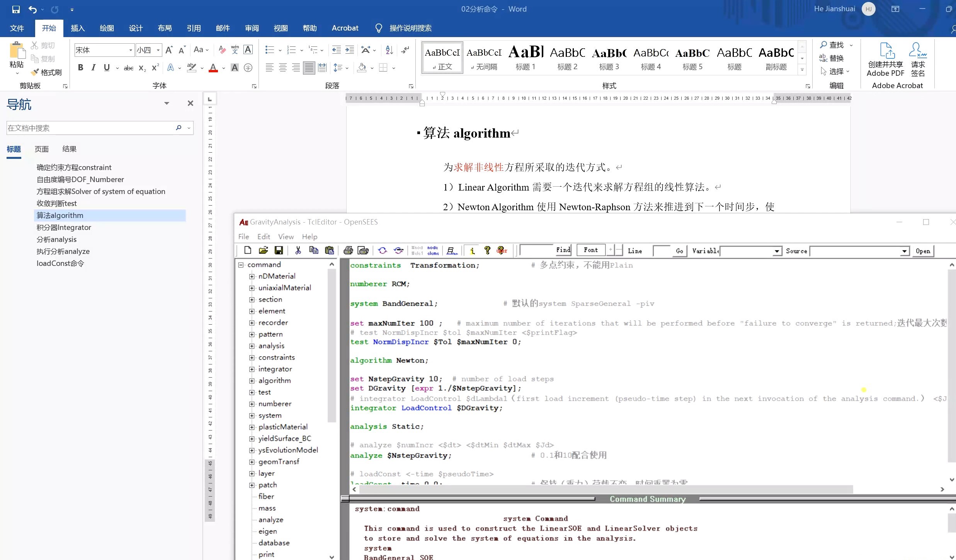Image resolution: width=956 pixels, height=560 pixels.
Task: Open the font color swatch in Word
Action: pyautogui.click(x=214, y=67)
